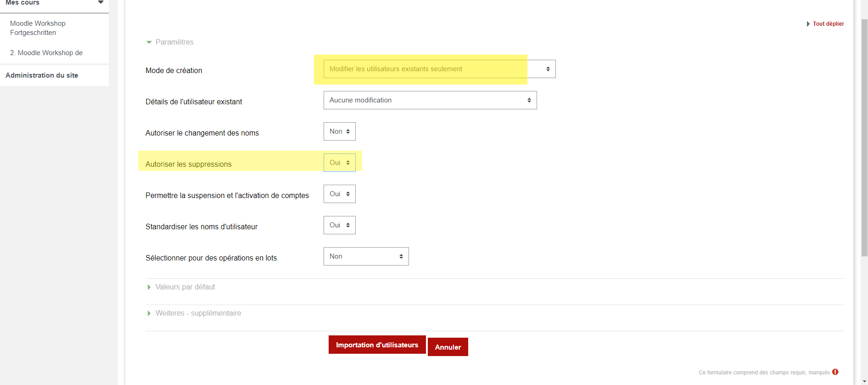Image resolution: width=868 pixels, height=385 pixels.
Task: Collapse the Mes cours menu arrow
Action: 101,2
